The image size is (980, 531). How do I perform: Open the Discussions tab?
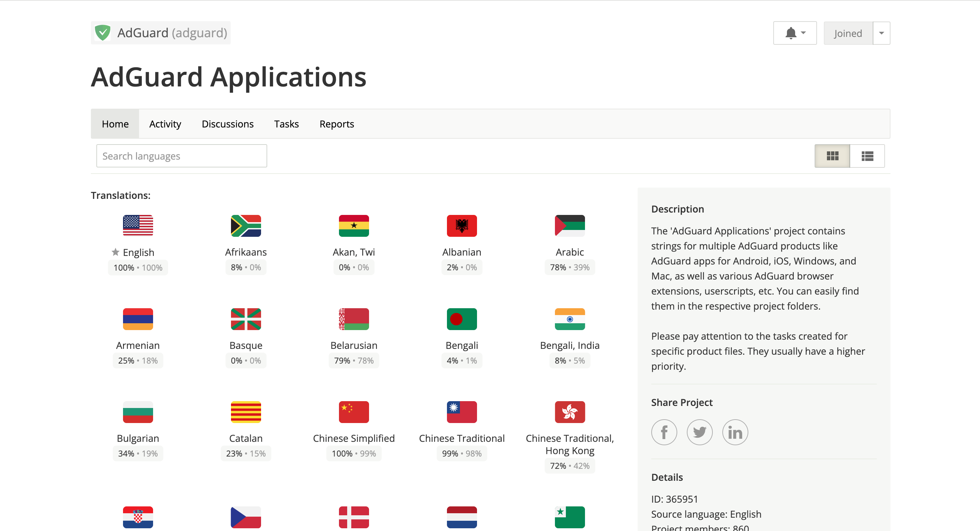pos(228,124)
